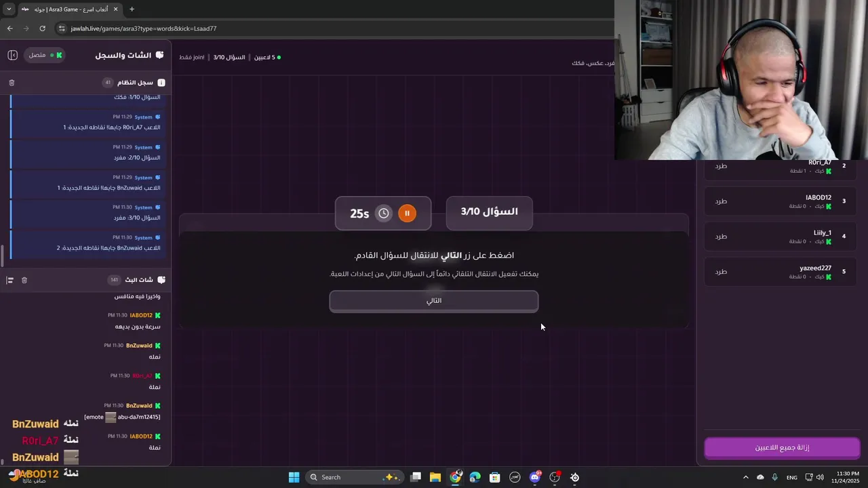Click the 5 لاعبين players indicator

pyautogui.click(x=267, y=58)
